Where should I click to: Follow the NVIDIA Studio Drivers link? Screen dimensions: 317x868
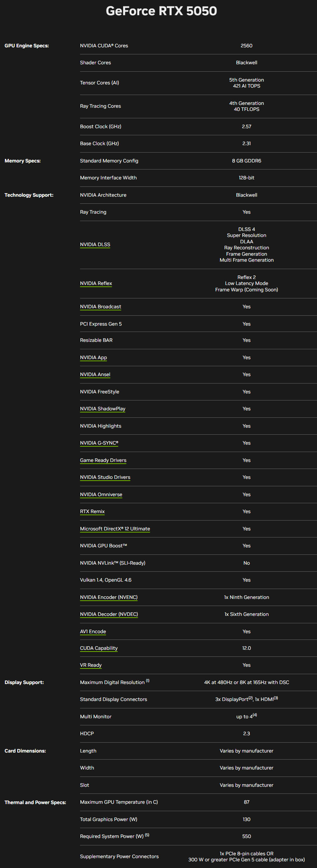click(105, 477)
